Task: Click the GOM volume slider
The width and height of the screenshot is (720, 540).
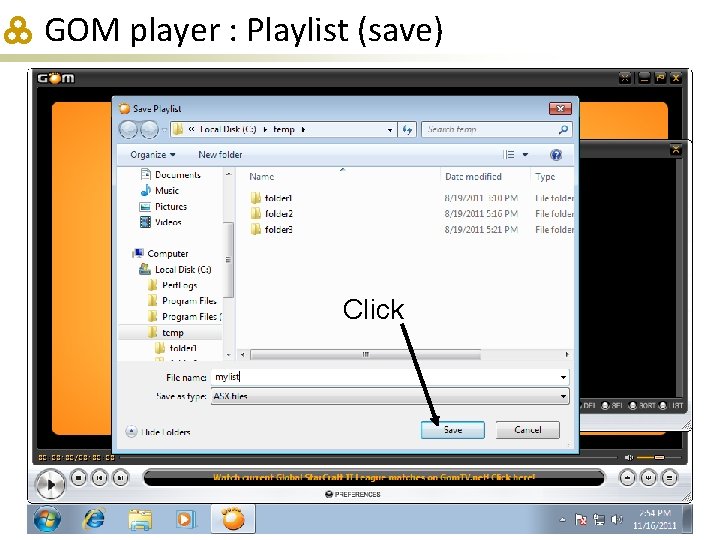Action: click(x=651, y=457)
